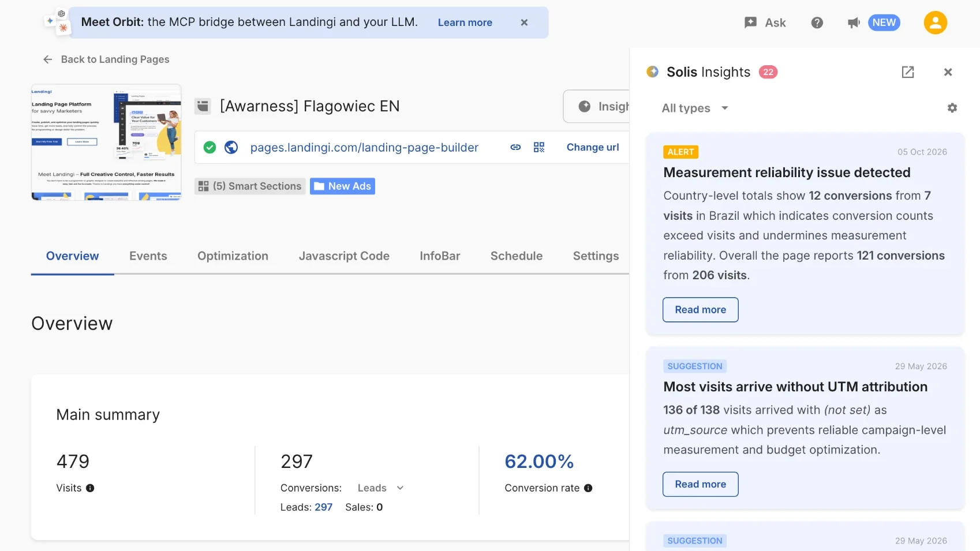The image size is (980, 551).
Task: Click the NEW badge in header
Action: [884, 23]
